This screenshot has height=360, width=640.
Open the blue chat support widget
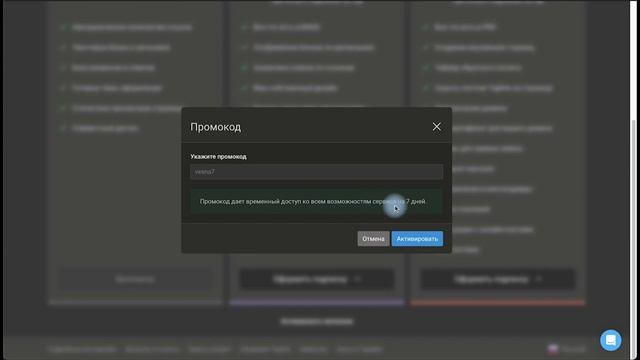(611, 340)
